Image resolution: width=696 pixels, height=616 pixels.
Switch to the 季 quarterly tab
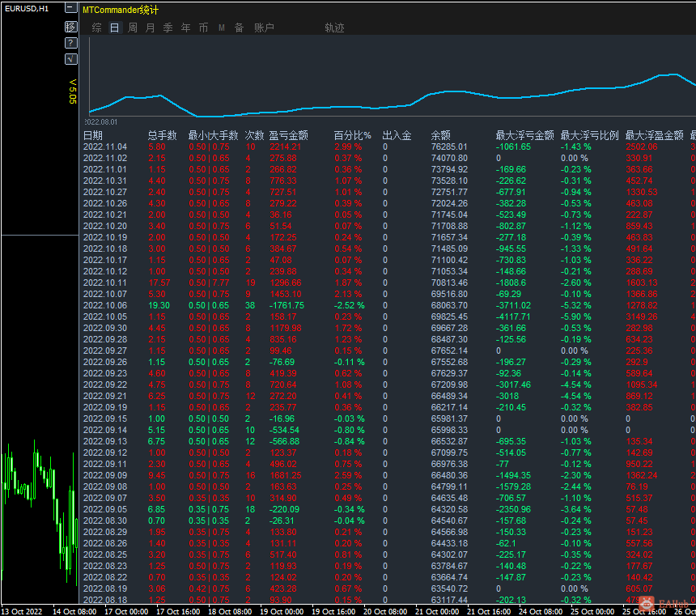click(168, 28)
